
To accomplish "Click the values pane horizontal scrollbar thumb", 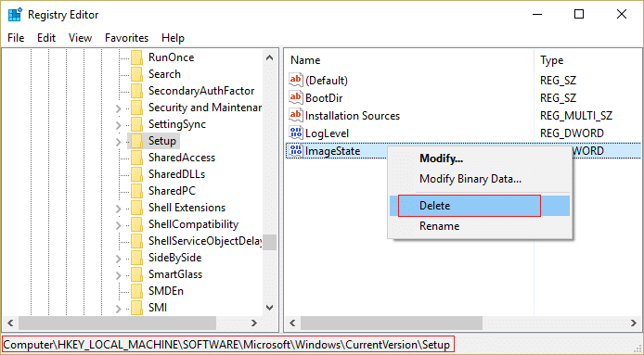I will (392, 323).
